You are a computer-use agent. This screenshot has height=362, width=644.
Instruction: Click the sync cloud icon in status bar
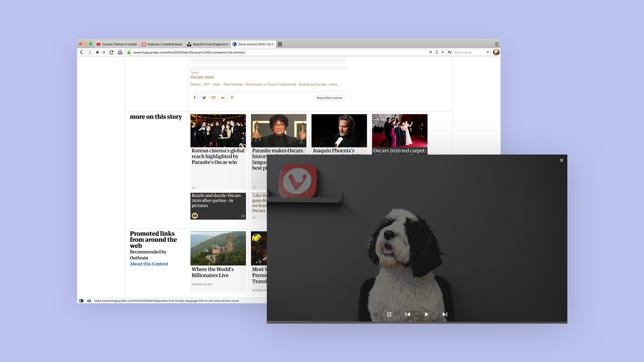89,301
